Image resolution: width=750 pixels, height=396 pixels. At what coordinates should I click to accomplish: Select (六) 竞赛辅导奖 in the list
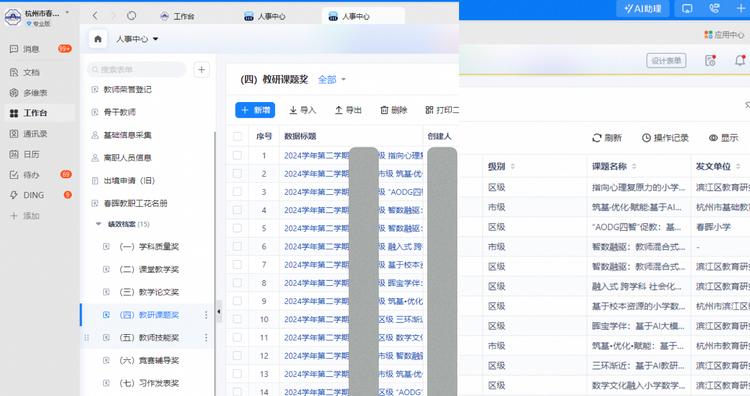(x=149, y=360)
